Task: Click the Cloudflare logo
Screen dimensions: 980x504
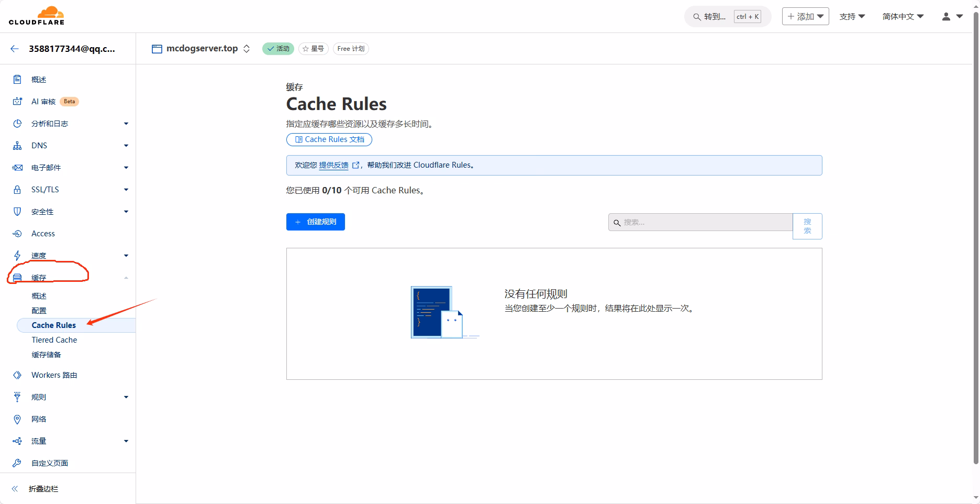Action: tap(37, 16)
